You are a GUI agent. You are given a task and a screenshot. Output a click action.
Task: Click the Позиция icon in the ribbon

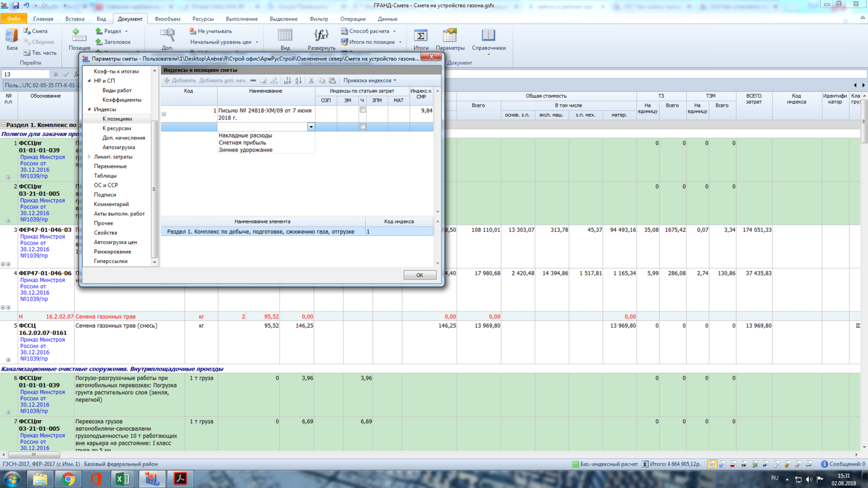78,36
